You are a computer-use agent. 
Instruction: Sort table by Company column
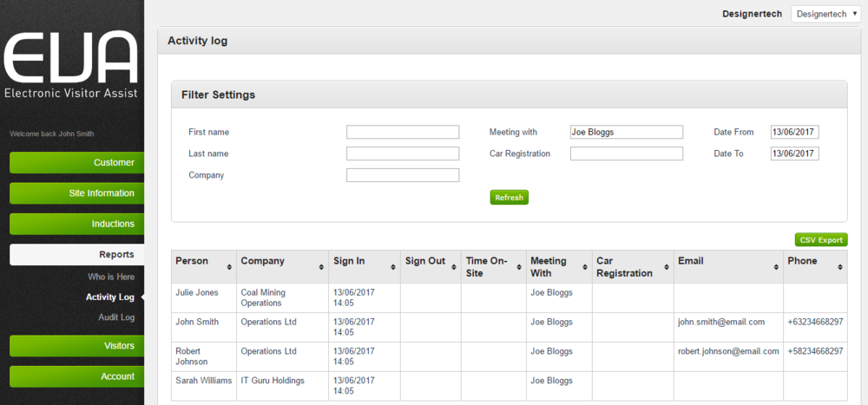coord(321,267)
